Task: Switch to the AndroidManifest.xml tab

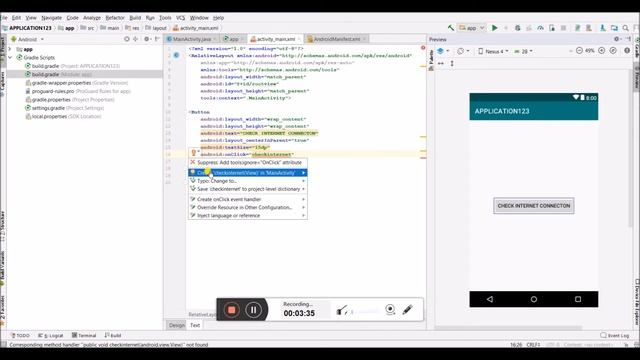Action: tap(337, 39)
